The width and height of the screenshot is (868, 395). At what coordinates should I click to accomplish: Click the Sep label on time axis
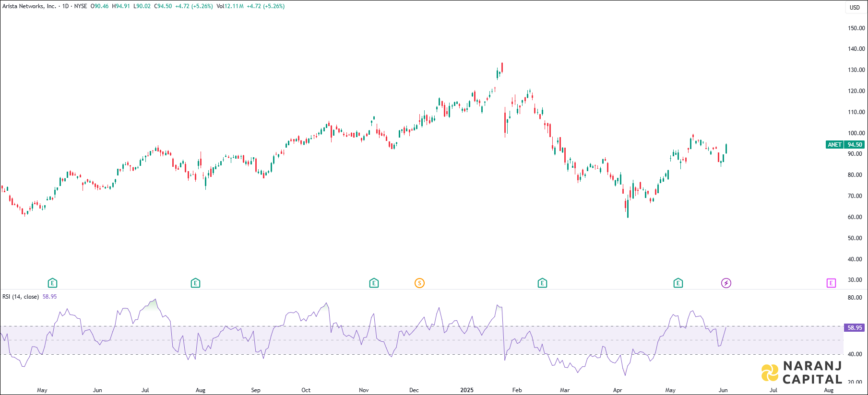[256, 390]
